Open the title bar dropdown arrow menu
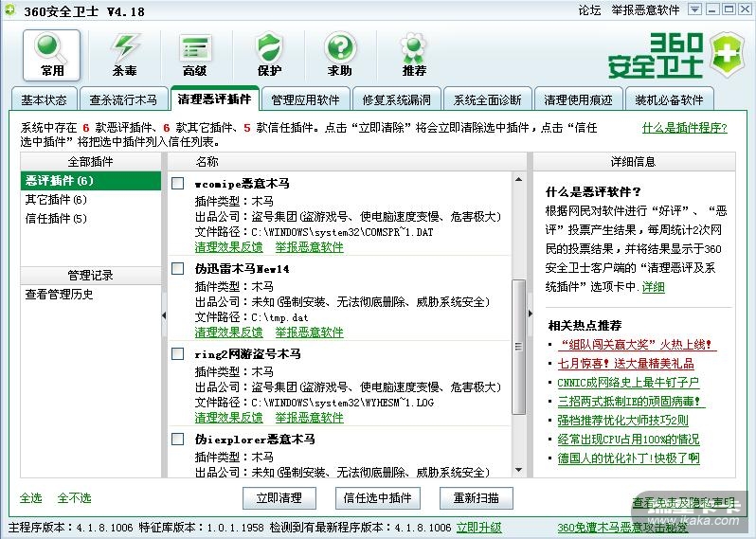The height and width of the screenshot is (539, 756). (694, 9)
